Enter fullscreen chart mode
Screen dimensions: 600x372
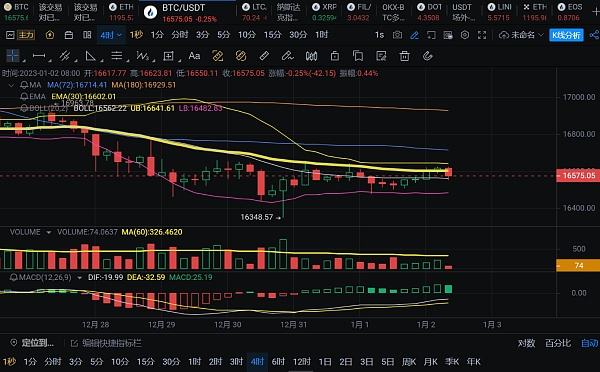coord(482,35)
